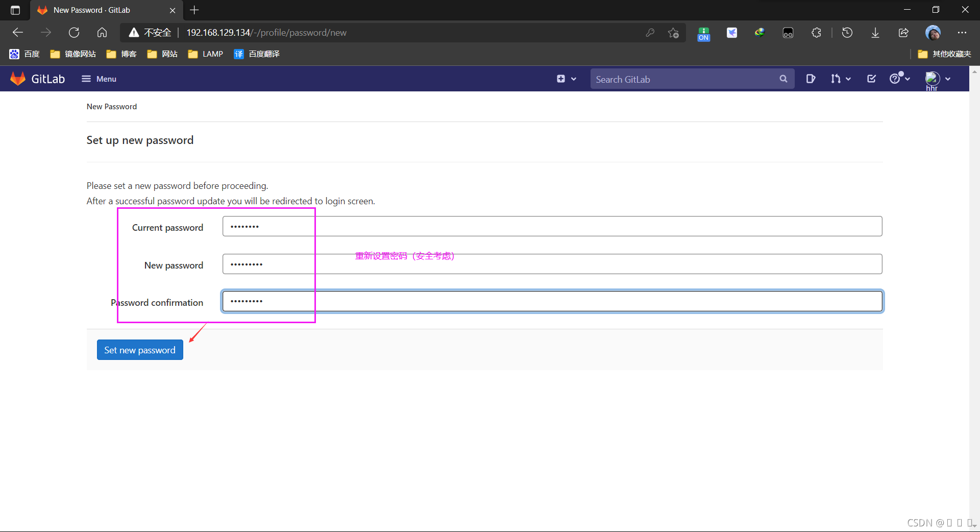This screenshot has width=980, height=532.
Task: Click the Password confirmation field
Action: click(552, 301)
